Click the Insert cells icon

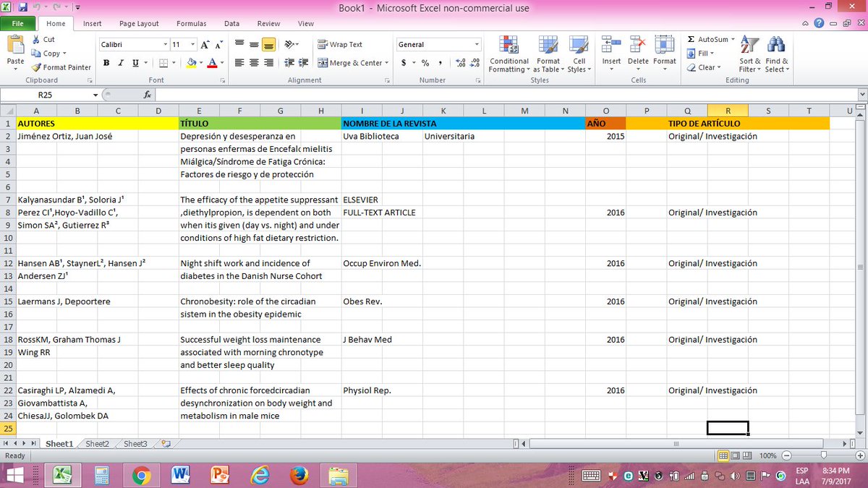pyautogui.click(x=611, y=45)
